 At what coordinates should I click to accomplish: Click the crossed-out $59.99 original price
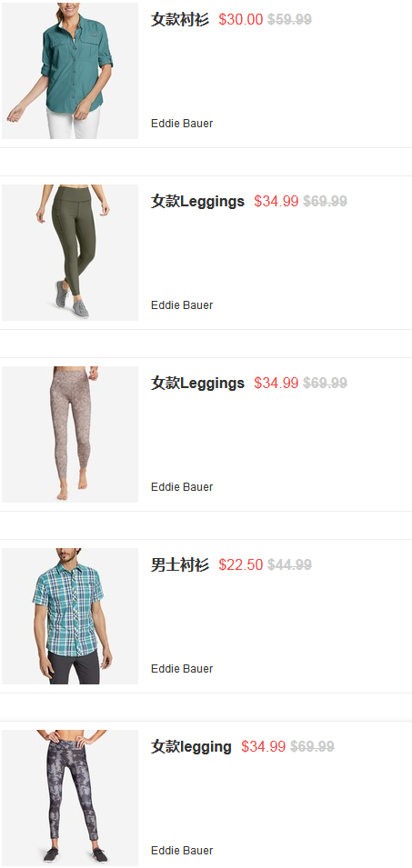(x=289, y=19)
